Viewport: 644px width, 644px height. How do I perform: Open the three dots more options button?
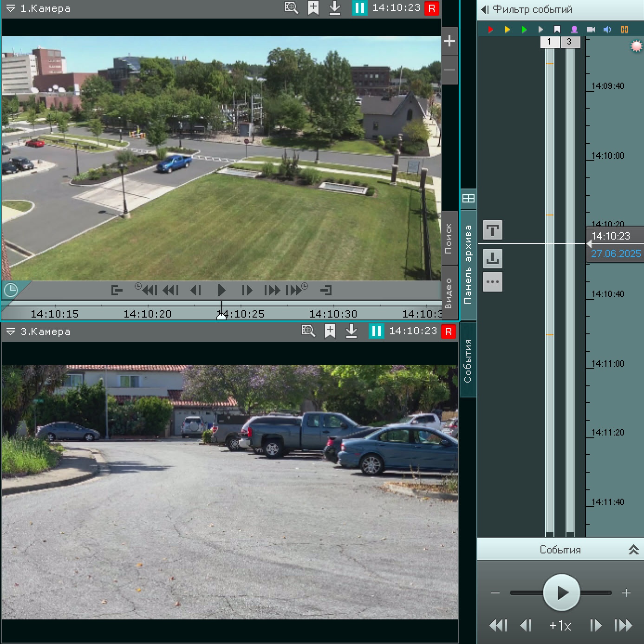point(493,282)
